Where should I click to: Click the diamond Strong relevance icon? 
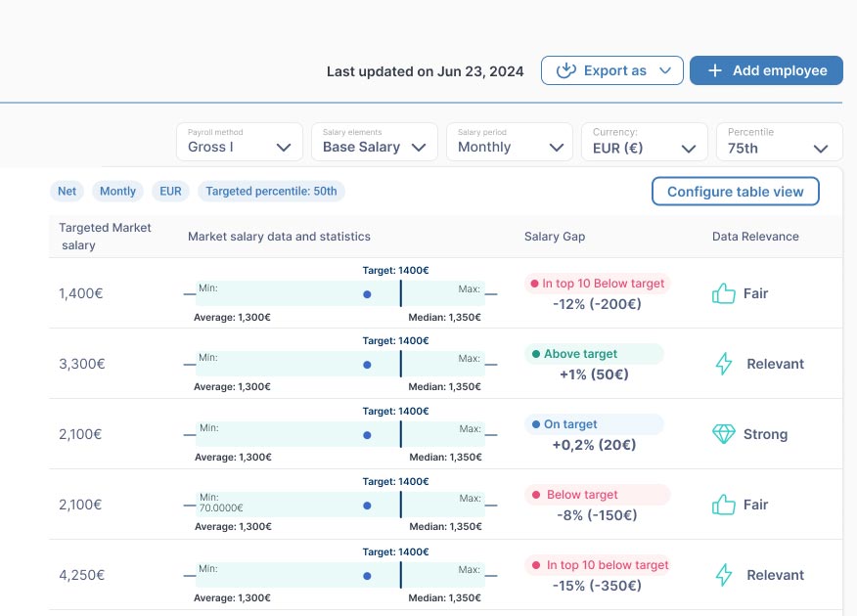pyautogui.click(x=723, y=434)
